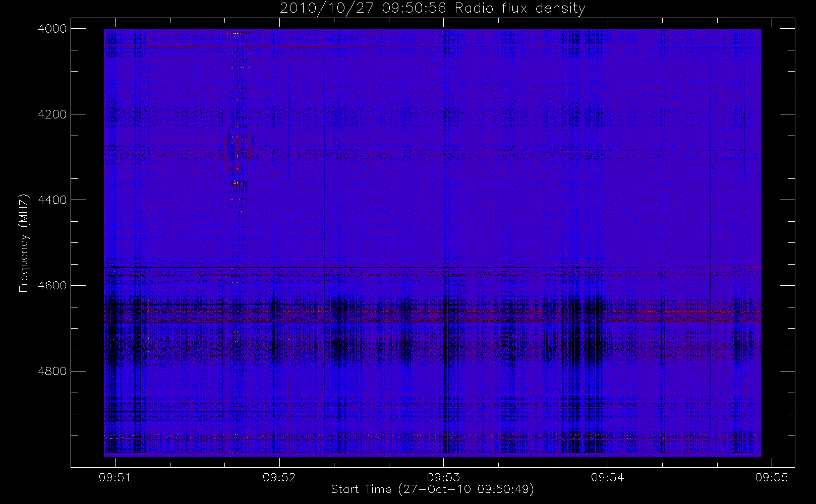Select the 4800 frequency tick label
816x504 pixels.
click(52, 371)
